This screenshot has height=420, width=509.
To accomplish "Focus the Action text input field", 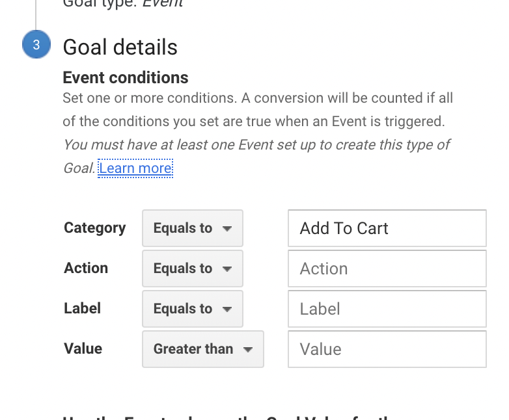I will pos(387,269).
